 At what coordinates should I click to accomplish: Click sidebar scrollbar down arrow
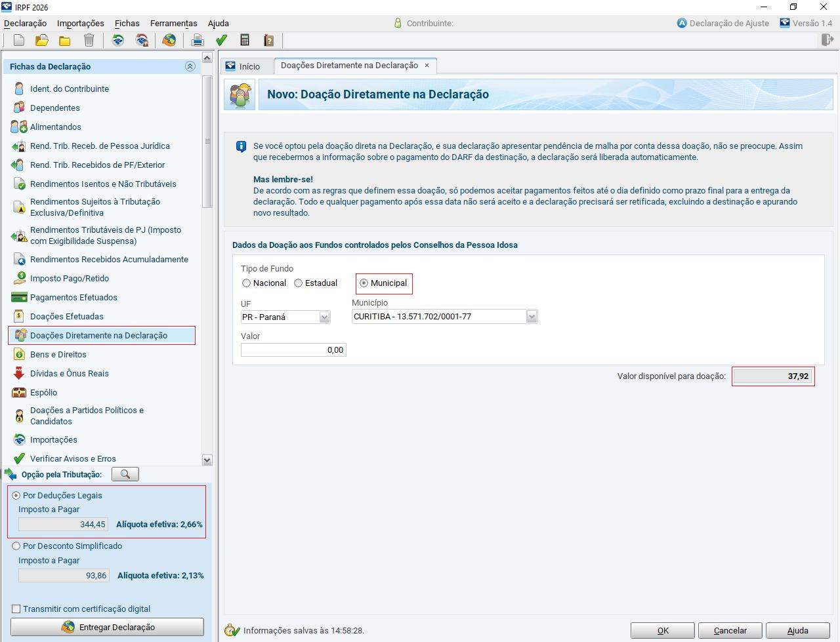[207, 460]
